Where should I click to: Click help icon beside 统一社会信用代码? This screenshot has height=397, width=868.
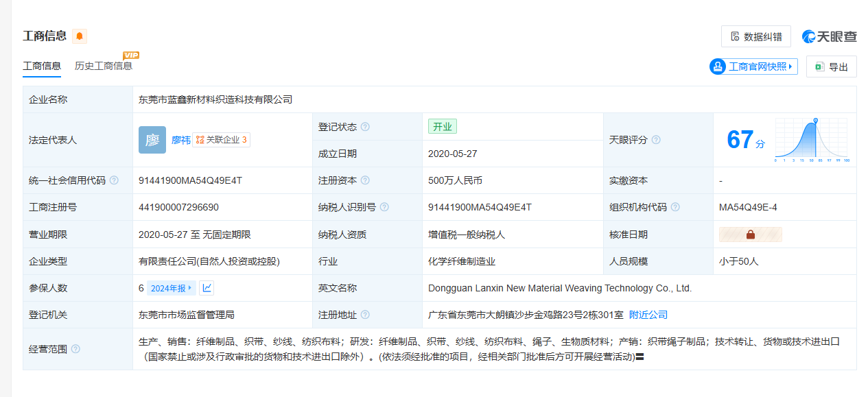pyautogui.click(x=114, y=180)
